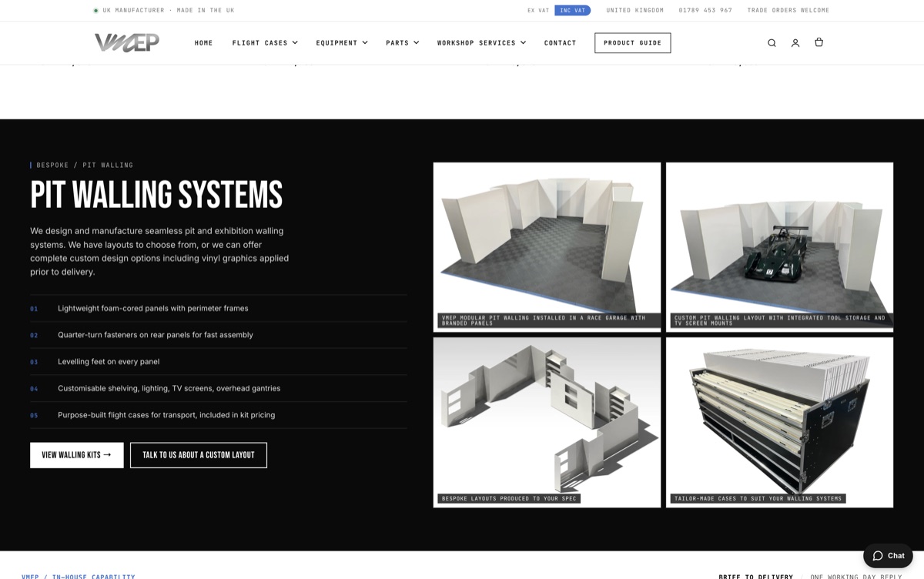Expand the Equipment dropdown menu
Image resolution: width=924 pixels, height=579 pixels.
tap(342, 43)
